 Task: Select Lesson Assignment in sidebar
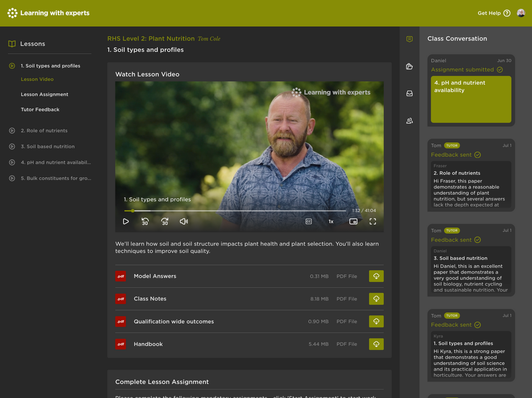pos(44,94)
